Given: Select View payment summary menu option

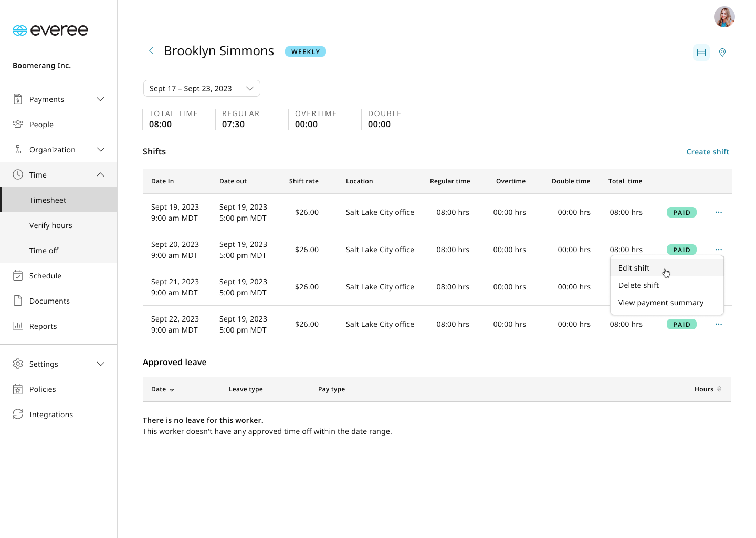Looking at the screenshot, I should tap(660, 303).
